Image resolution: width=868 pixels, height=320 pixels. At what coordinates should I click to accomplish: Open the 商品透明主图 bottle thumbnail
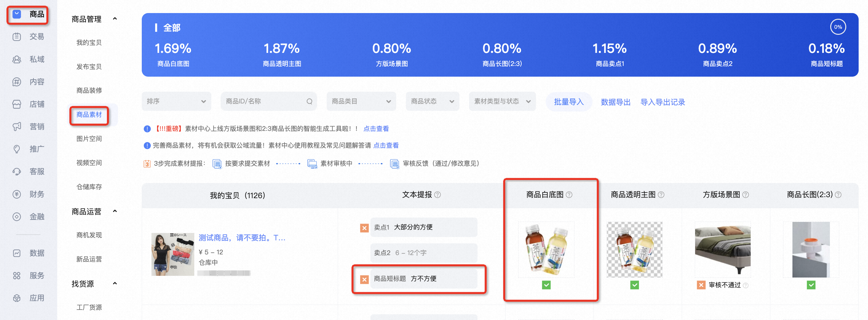pos(635,249)
